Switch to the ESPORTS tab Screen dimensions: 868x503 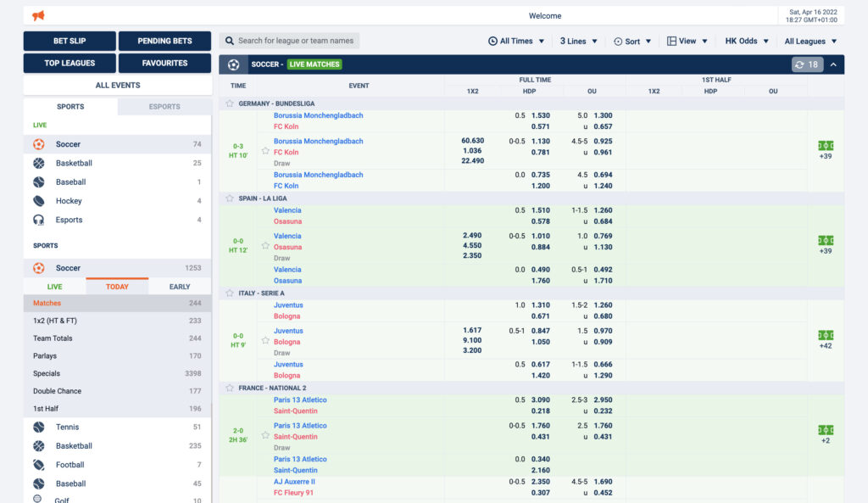pos(164,107)
